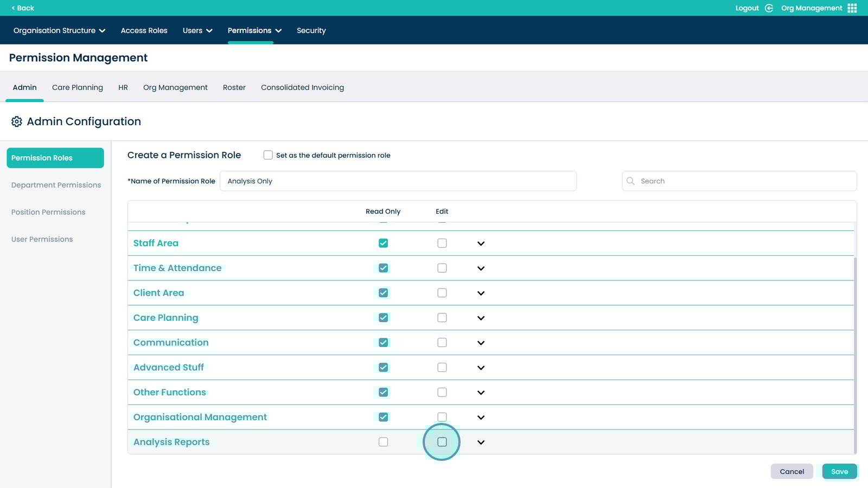Click the Name of Permission Role field
Image resolution: width=868 pixels, height=488 pixels.
click(x=398, y=181)
